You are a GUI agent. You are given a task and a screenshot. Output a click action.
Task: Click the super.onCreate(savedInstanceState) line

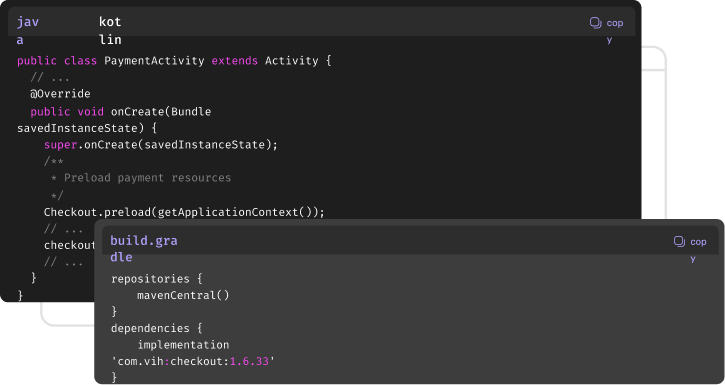click(x=160, y=145)
